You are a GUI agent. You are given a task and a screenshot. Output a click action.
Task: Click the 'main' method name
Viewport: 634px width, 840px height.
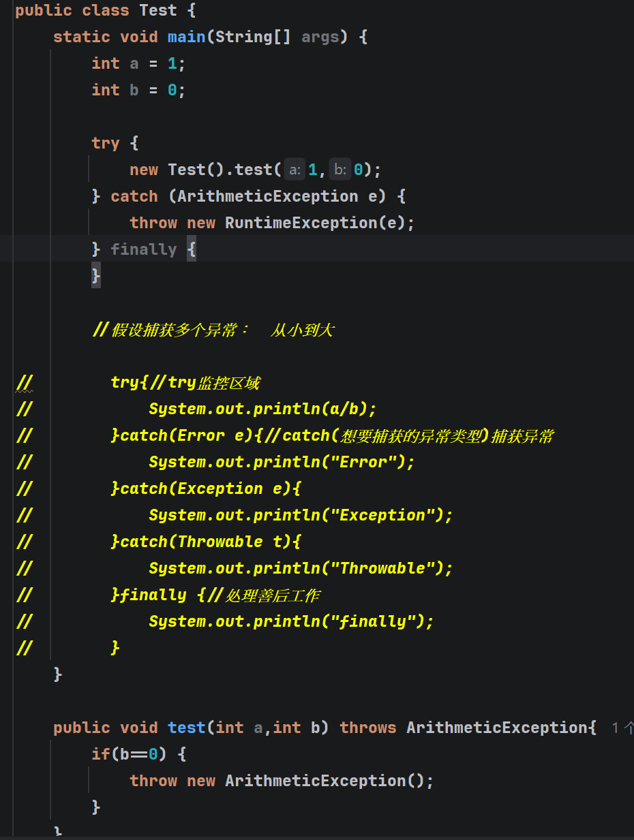point(186,37)
